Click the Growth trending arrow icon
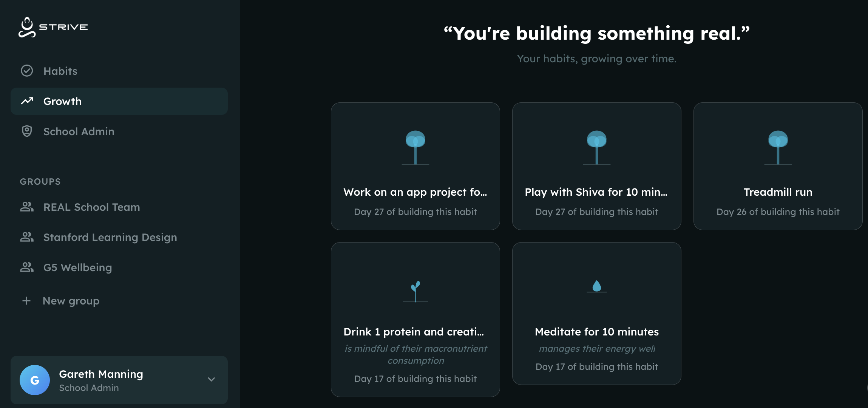868x408 pixels. (x=27, y=101)
